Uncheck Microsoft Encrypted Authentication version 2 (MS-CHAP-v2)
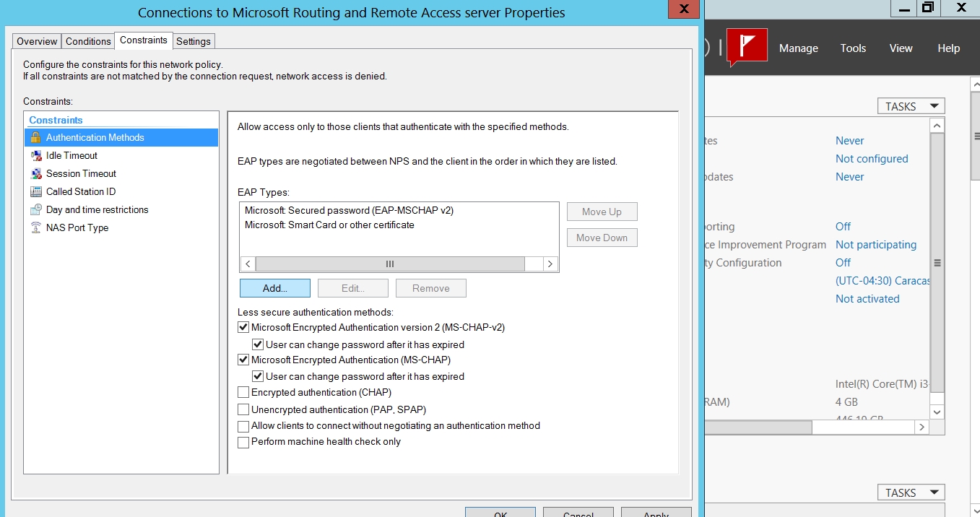 243,327
